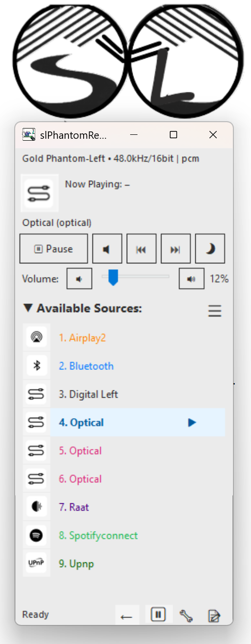Toggle night mode with the moon icon
Screen dimensions: 251x644
(x=210, y=249)
